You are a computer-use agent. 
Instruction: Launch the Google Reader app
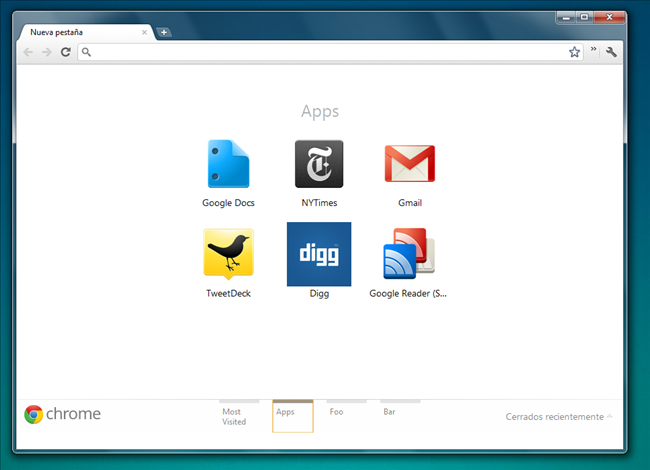[x=409, y=254]
